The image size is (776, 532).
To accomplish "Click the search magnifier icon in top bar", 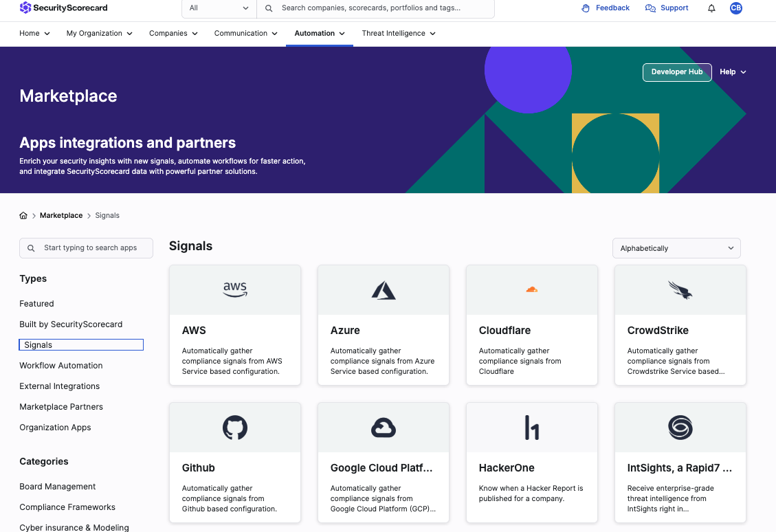I will (269, 8).
